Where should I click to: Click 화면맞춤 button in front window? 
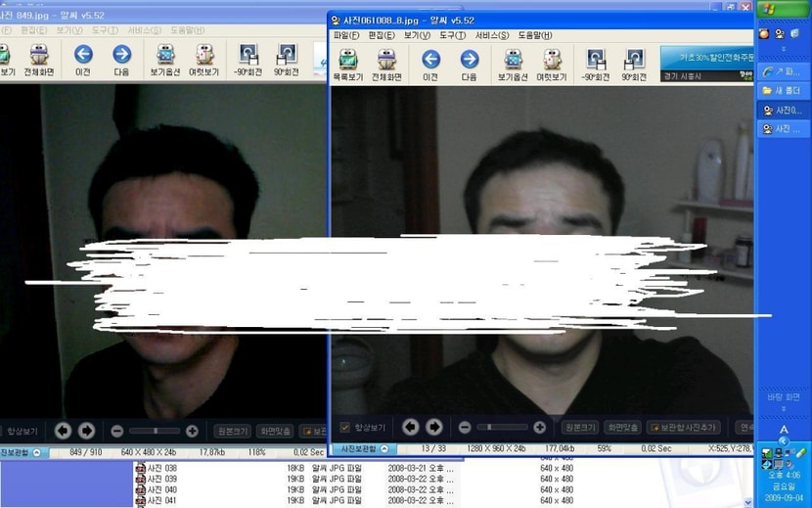623,427
